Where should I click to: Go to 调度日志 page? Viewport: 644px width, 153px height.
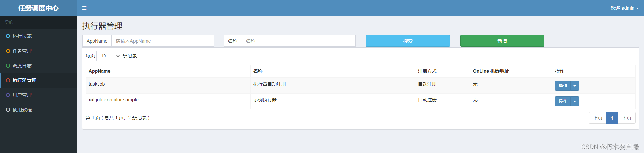[x=39, y=66]
